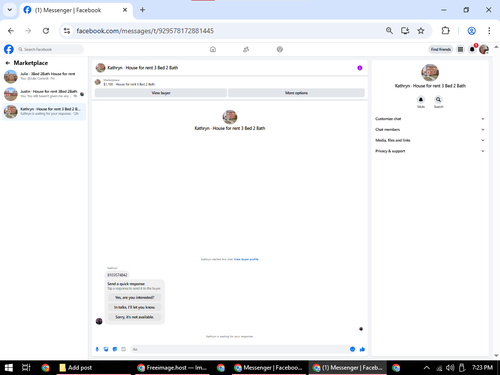The width and height of the screenshot is (500, 375).
Task: Open Chrome profile icon
Action: [471, 31]
